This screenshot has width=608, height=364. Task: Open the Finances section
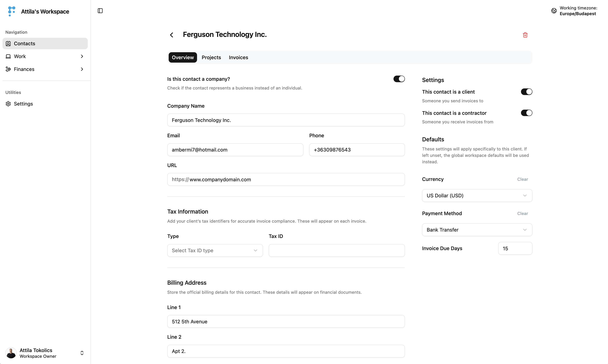click(x=24, y=69)
